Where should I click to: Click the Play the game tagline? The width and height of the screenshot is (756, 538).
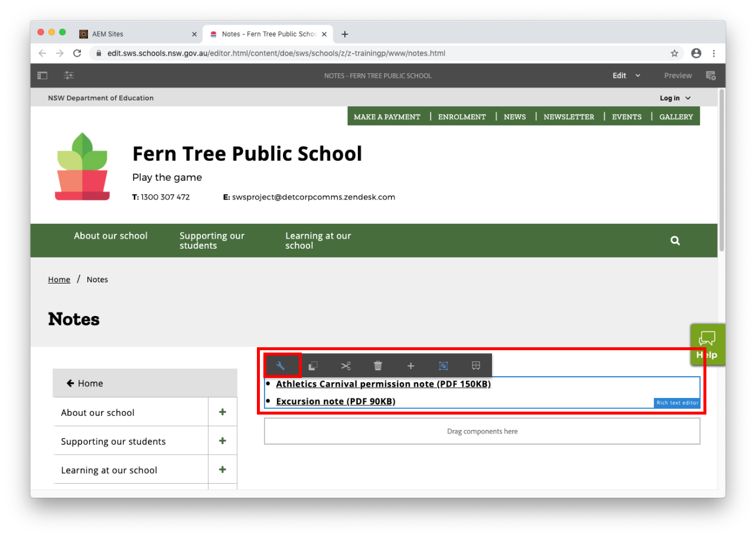(x=167, y=177)
